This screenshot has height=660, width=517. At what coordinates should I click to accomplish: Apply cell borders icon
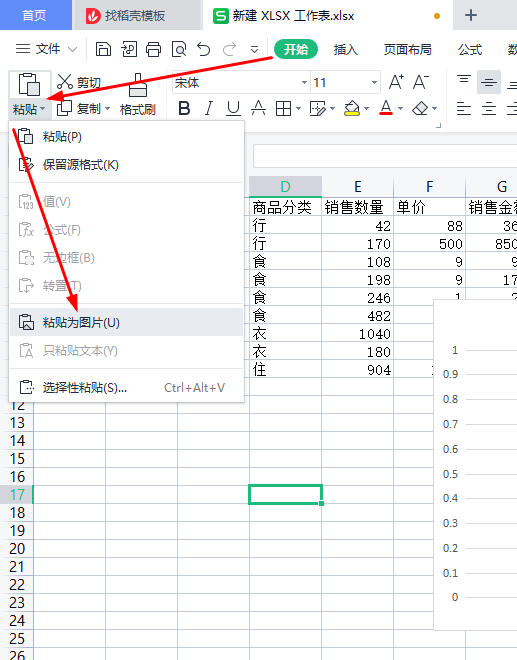click(x=283, y=109)
